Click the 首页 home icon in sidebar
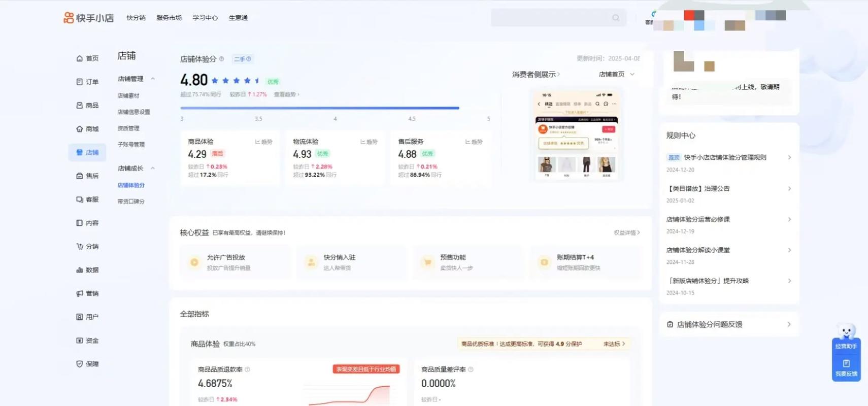868x406 pixels. pyautogui.click(x=80, y=58)
